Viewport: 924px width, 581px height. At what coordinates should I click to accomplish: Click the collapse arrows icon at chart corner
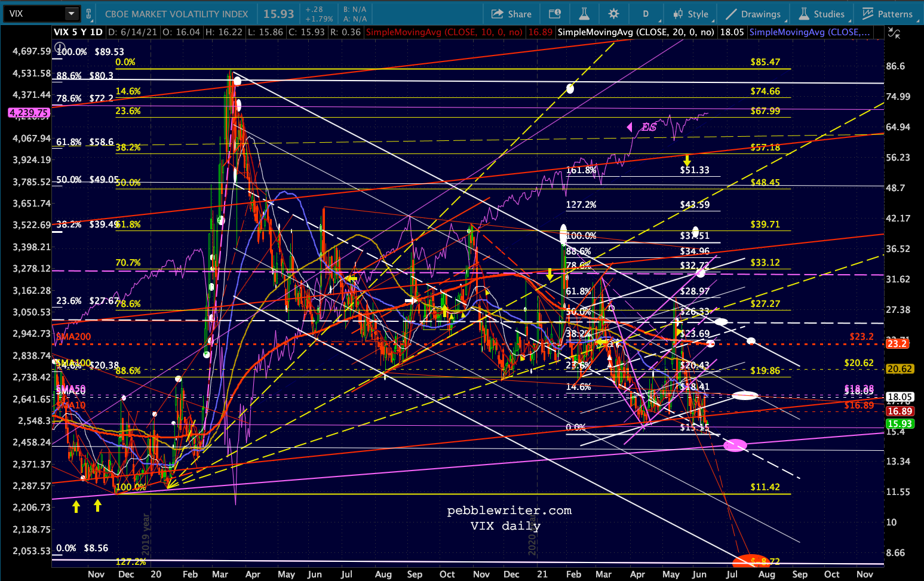(894, 34)
